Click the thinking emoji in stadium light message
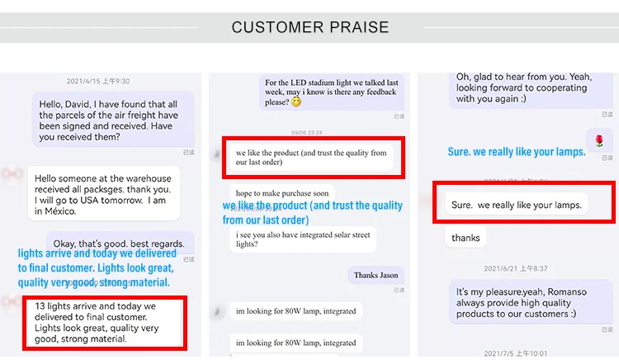 click(x=296, y=102)
